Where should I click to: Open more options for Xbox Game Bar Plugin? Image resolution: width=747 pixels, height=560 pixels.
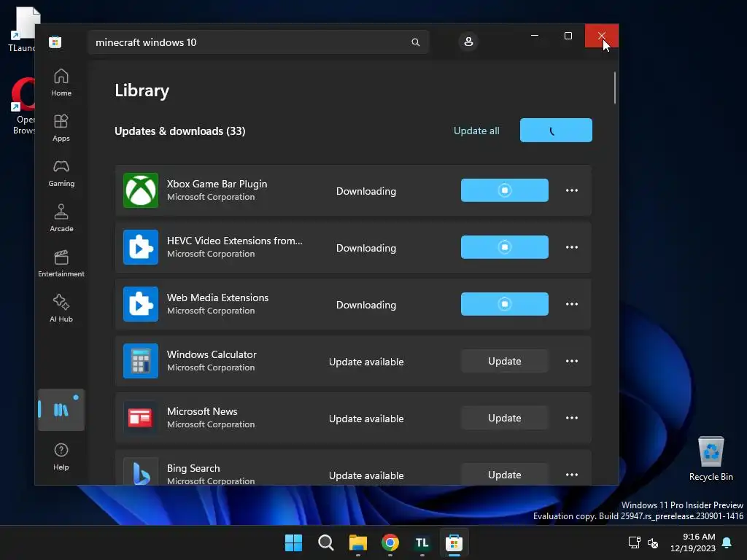tap(572, 190)
